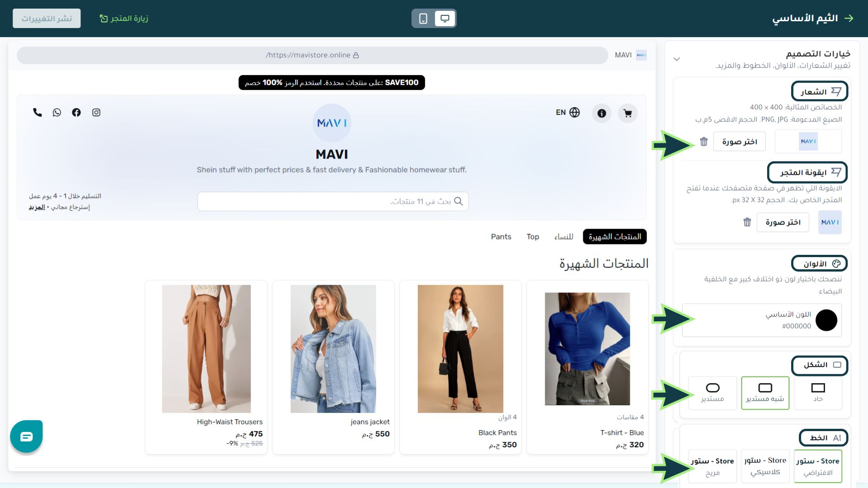Viewport: 868px width, 488px height.
Task: Click the Instagram icon in header
Action: tap(96, 113)
